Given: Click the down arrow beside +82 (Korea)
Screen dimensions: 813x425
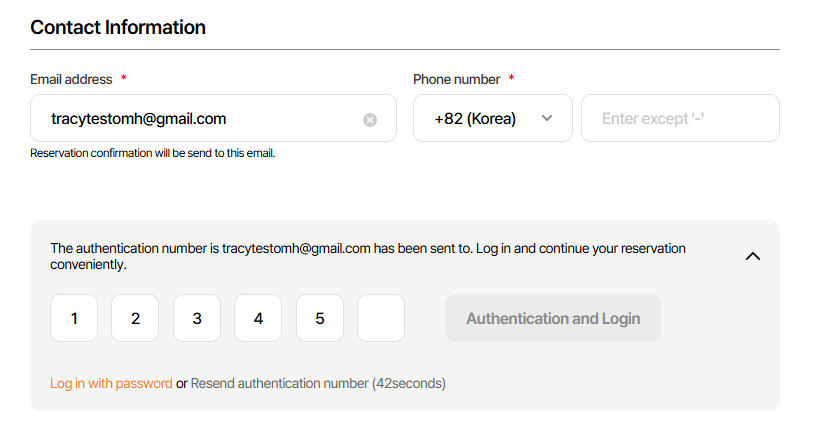Looking at the screenshot, I should [x=547, y=119].
